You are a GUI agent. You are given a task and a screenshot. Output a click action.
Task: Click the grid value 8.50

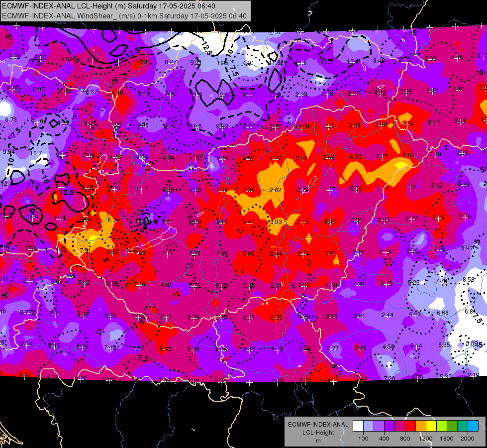click(x=67, y=59)
